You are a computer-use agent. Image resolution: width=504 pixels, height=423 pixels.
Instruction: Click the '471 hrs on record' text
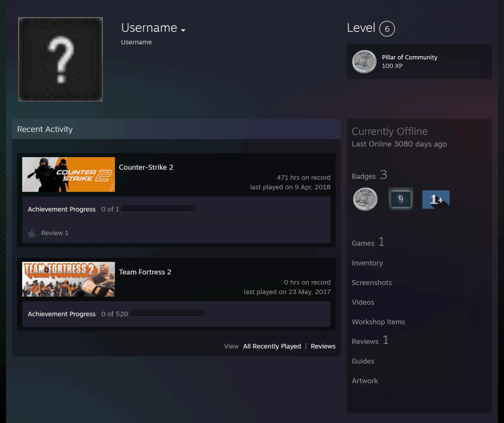303,178
